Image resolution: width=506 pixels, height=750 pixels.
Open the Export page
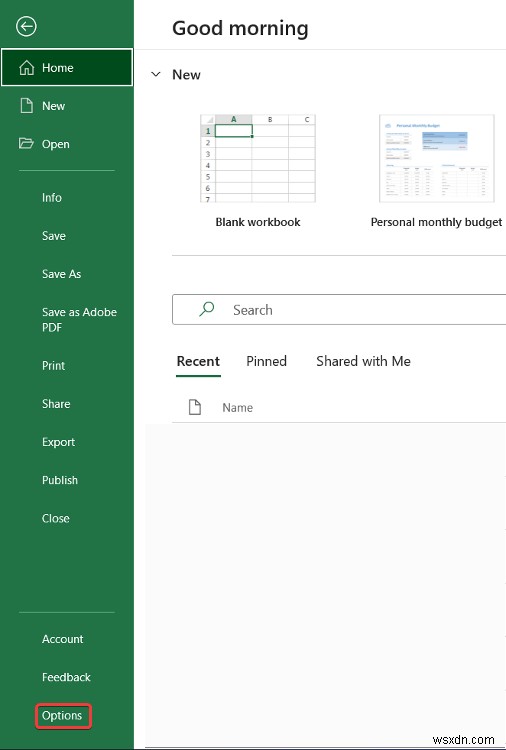point(58,442)
